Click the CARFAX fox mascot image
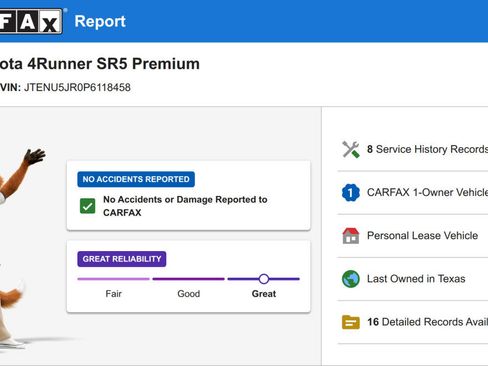Viewport: 488px width, 366px height. pos(20,248)
